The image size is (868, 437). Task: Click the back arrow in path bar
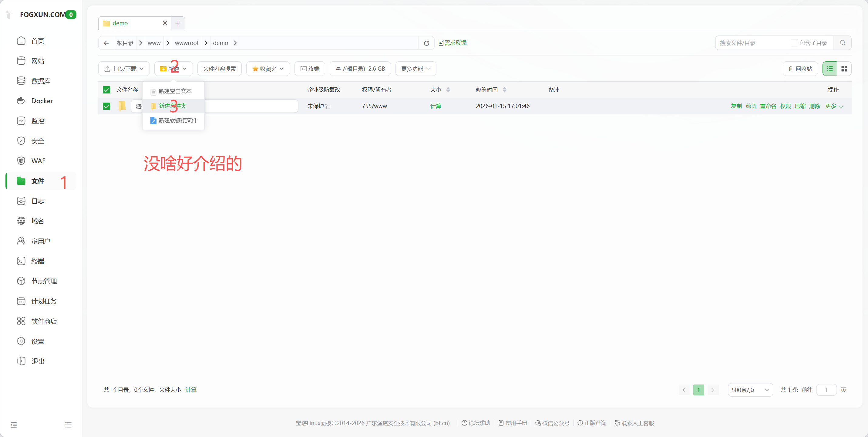click(x=106, y=43)
